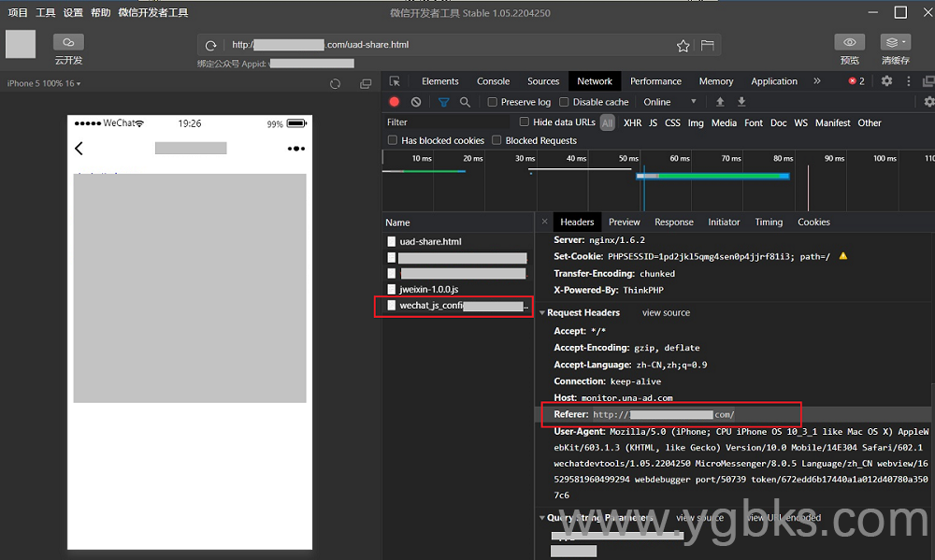Click the back arrow in WeChat simulator

point(79,148)
